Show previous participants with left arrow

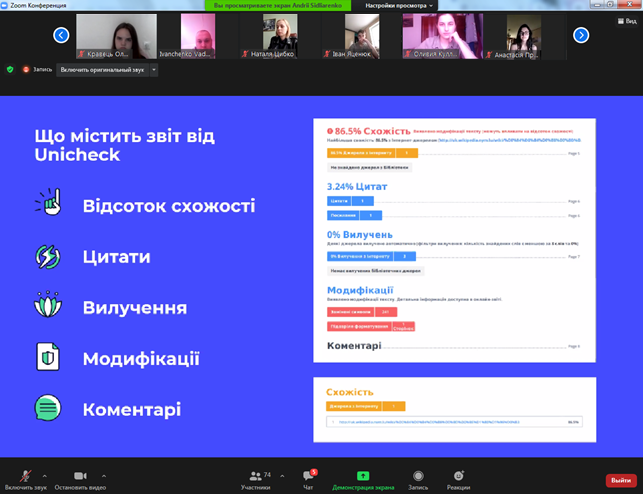[x=61, y=35]
